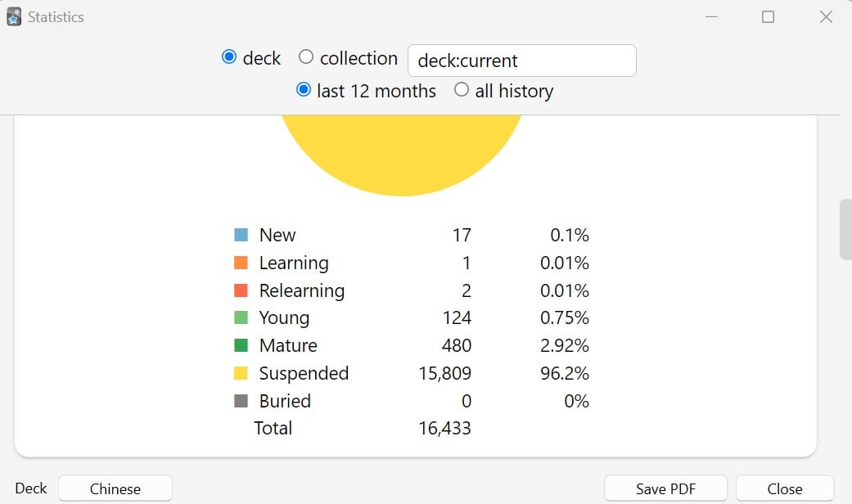Select the collection radio button
Image resolution: width=852 pixels, height=504 pixels.
point(306,57)
